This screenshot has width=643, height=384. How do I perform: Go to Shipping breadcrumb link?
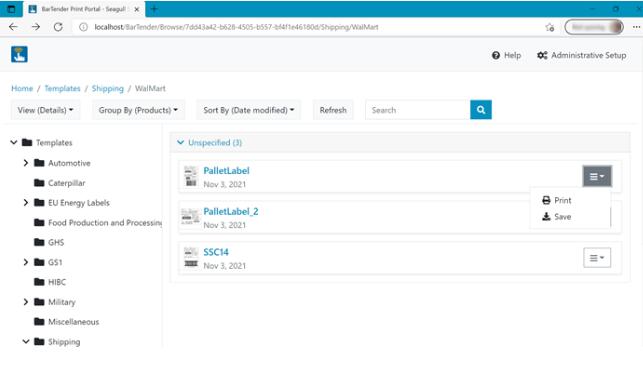[x=107, y=88]
